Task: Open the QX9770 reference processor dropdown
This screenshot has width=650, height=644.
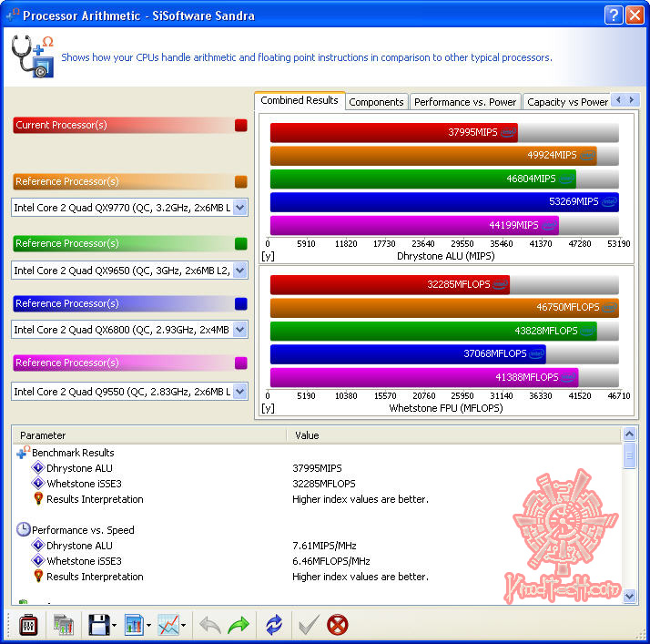Action: pyautogui.click(x=240, y=208)
